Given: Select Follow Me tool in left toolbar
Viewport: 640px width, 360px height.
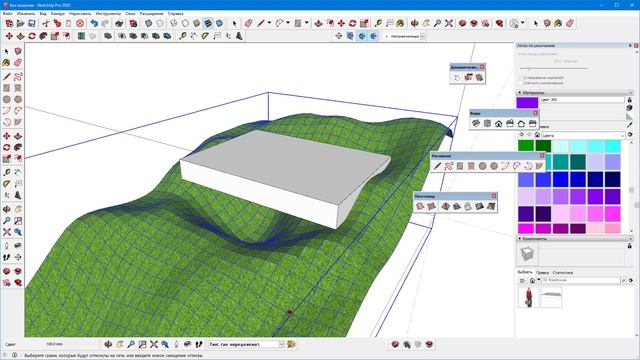Looking at the screenshot, I should 18,147.
